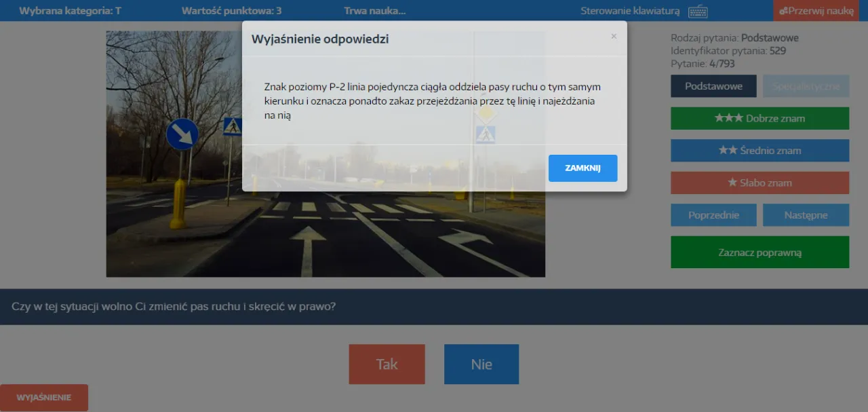868x412 pixels.
Task: Answer Nie to the question
Action: tap(481, 364)
